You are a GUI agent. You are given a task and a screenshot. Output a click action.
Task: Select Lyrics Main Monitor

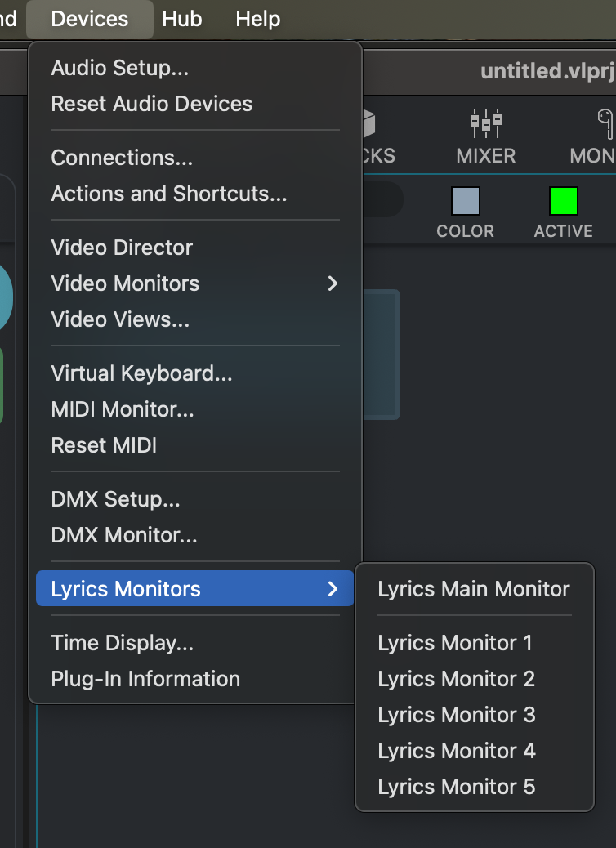474,589
